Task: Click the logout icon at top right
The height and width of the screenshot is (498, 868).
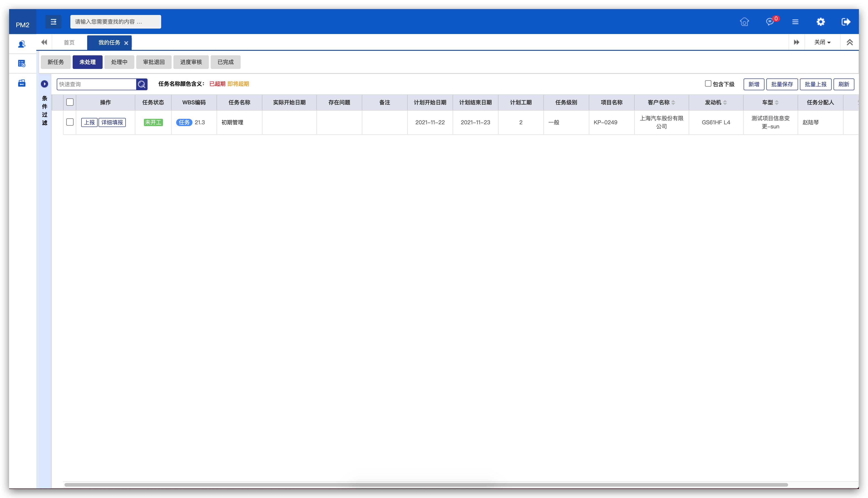Action: (x=846, y=22)
